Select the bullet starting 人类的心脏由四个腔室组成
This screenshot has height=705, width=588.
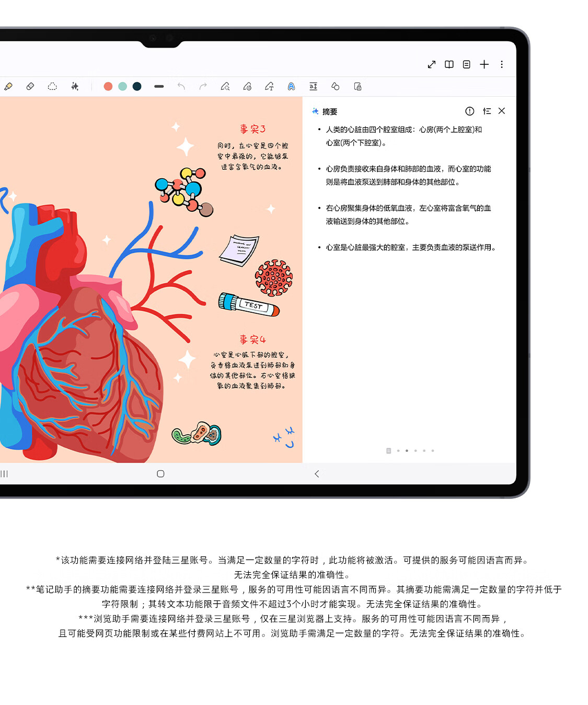click(404, 136)
